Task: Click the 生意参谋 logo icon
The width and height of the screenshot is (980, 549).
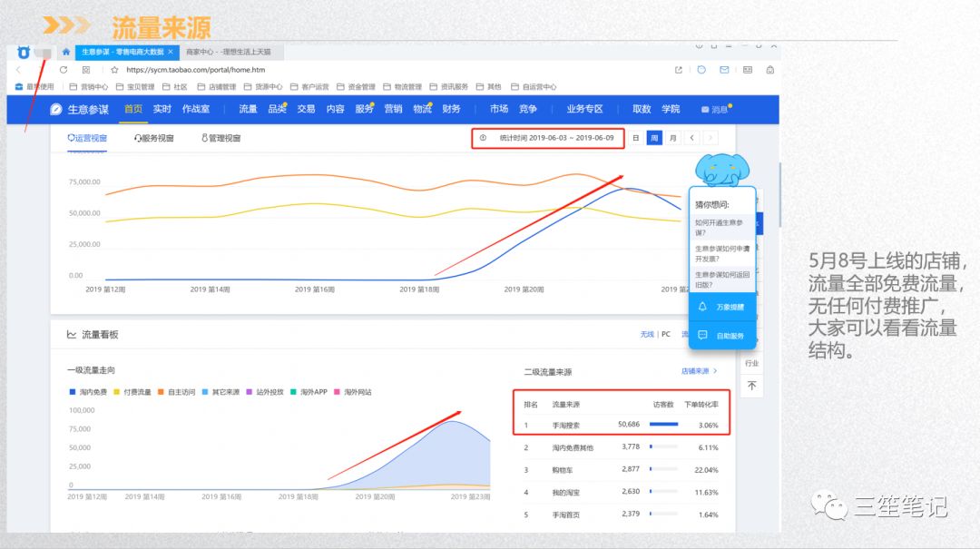Action: 56,110
